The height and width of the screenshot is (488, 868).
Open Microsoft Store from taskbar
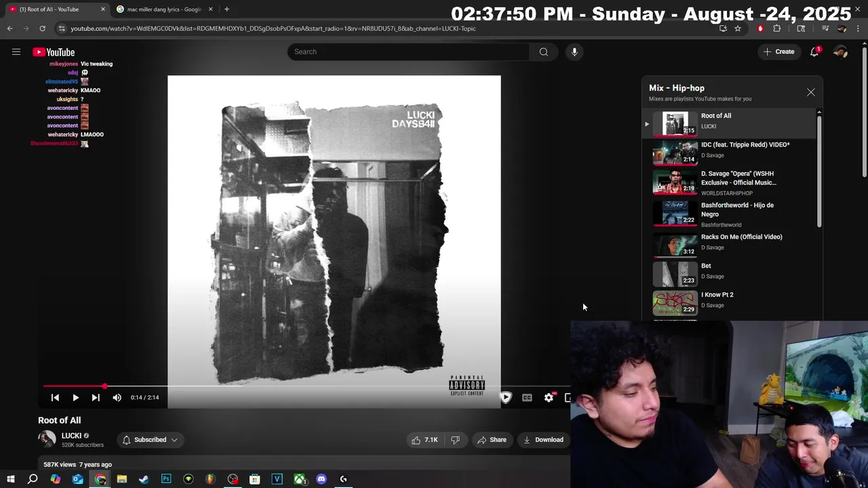pos(255,479)
